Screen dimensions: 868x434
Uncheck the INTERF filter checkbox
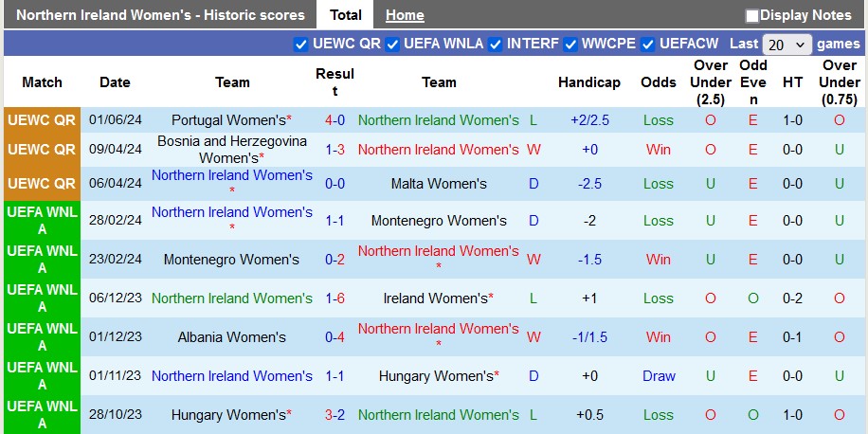click(x=496, y=45)
